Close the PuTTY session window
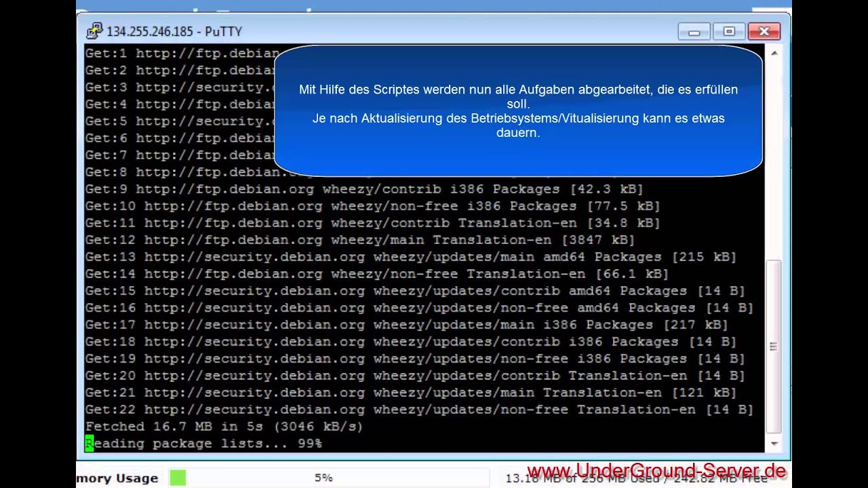This screenshot has width=868, height=488. click(x=764, y=31)
